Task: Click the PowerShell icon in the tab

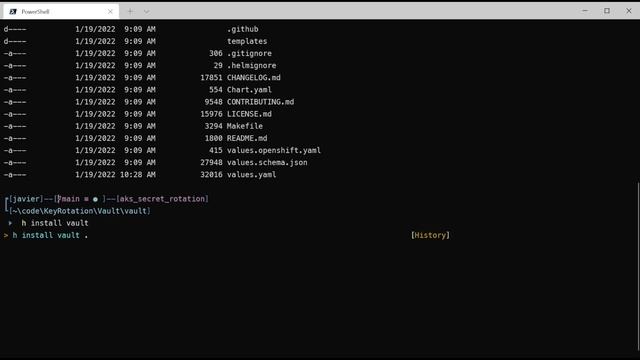Action: [x=13, y=11]
